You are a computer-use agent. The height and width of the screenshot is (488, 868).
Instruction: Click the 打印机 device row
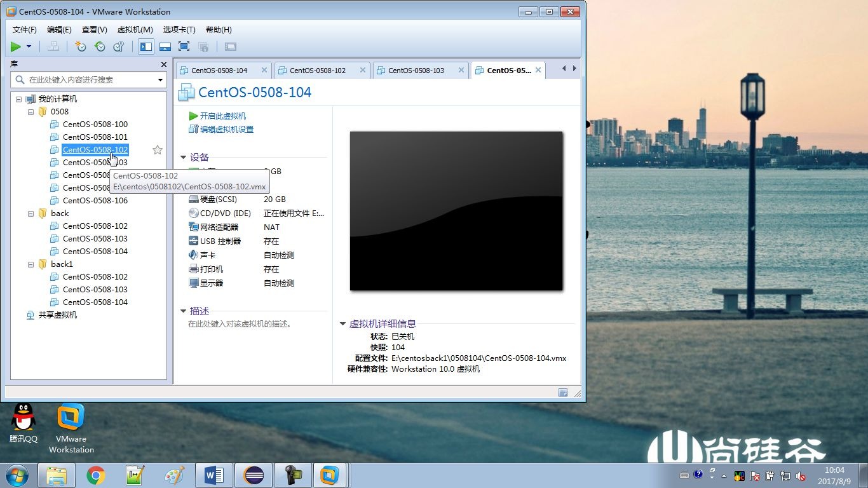click(257, 269)
